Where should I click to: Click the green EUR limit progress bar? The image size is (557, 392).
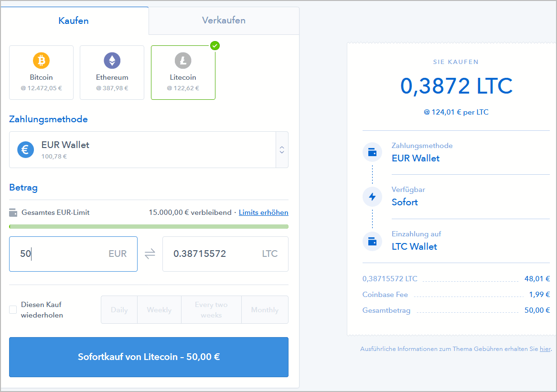(149, 226)
